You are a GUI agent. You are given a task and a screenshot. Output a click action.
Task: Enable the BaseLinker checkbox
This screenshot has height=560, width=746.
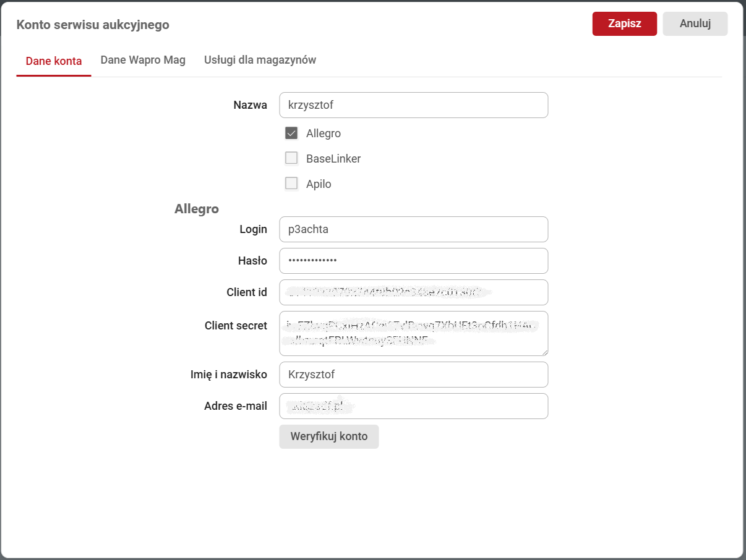[291, 158]
